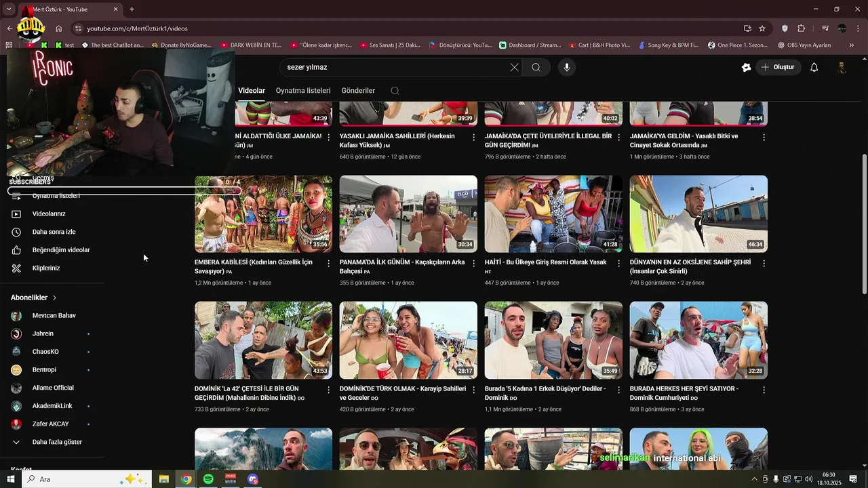The height and width of the screenshot is (488, 868).
Task: Click the Oluştur create button
Action: pos(778,67)
